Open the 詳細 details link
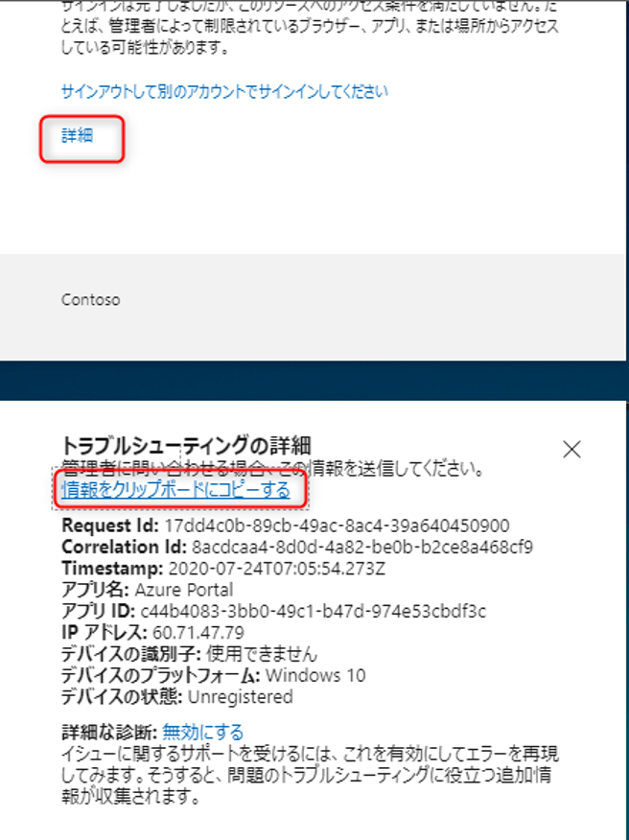 77,136
